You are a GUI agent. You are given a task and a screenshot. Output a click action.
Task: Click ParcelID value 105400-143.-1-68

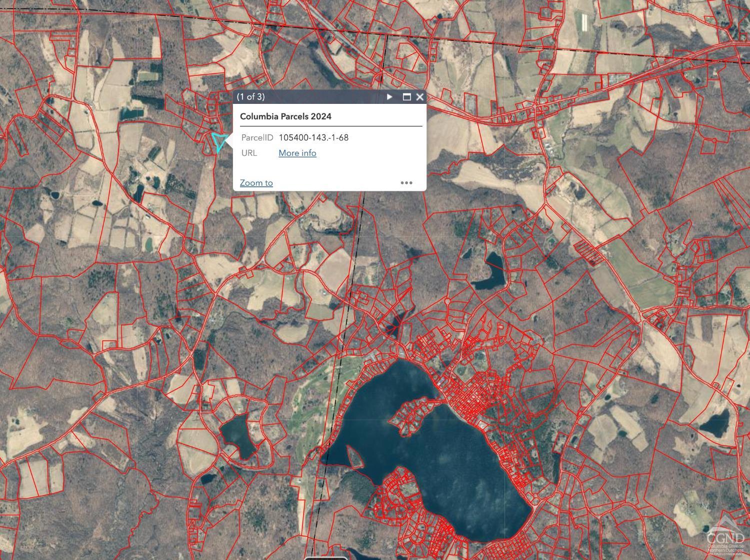313,137
